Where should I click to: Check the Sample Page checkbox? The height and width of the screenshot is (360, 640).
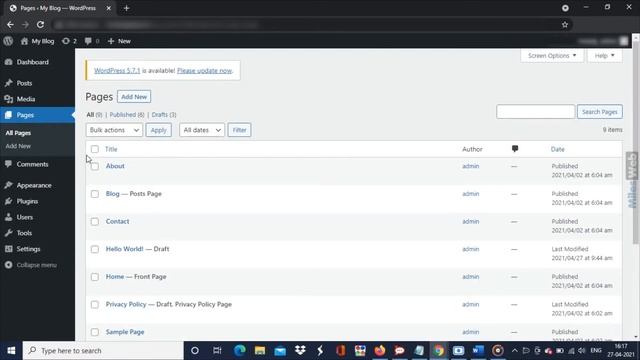pyautogui.click(x=95, y=332)
